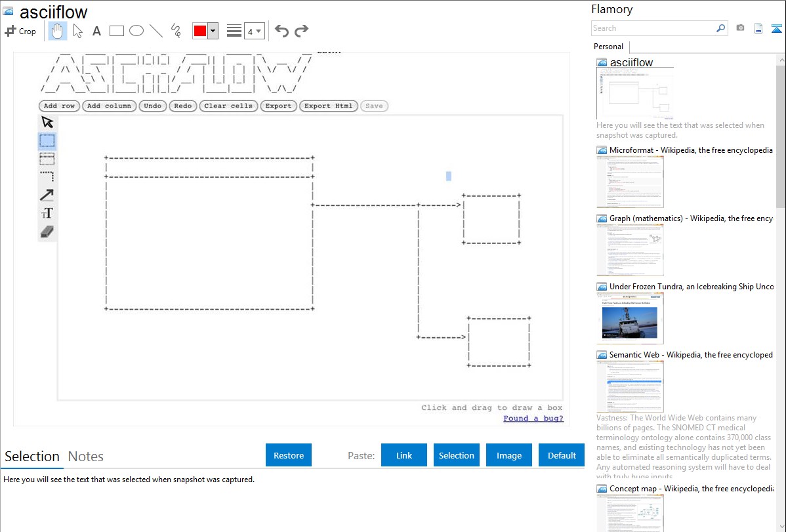Select the straight line tool
The width and height of the screenshot is (786, 532).
(156, 31)
